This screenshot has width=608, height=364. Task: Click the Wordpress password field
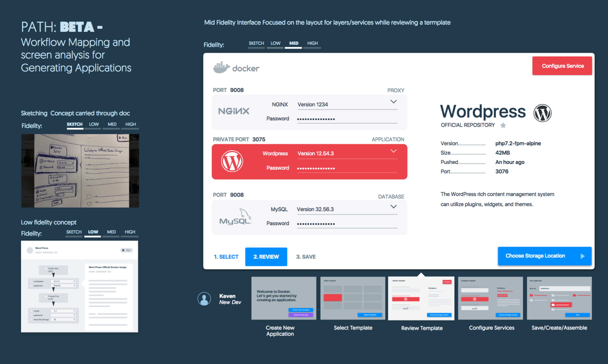pyautogui.click(x=347, y=169)
